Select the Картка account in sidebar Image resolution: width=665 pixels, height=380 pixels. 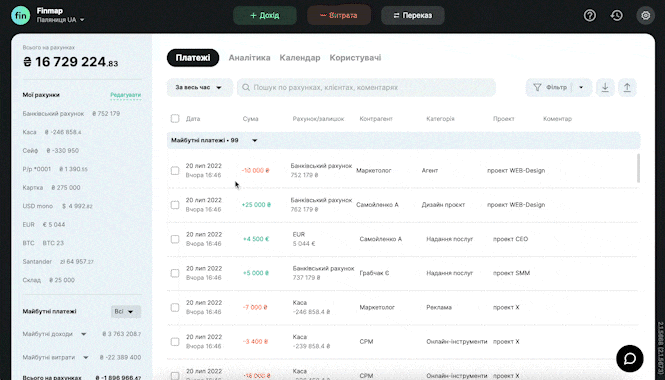[x=51, y=187]
